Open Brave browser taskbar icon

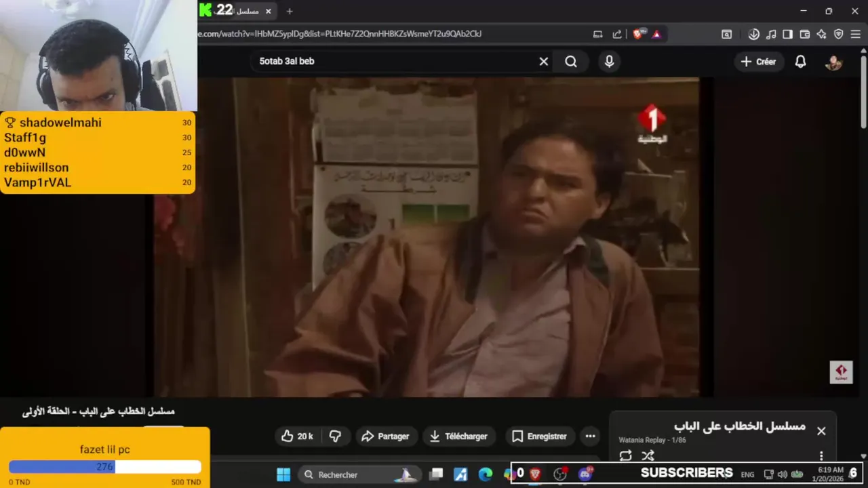(535, 474)
